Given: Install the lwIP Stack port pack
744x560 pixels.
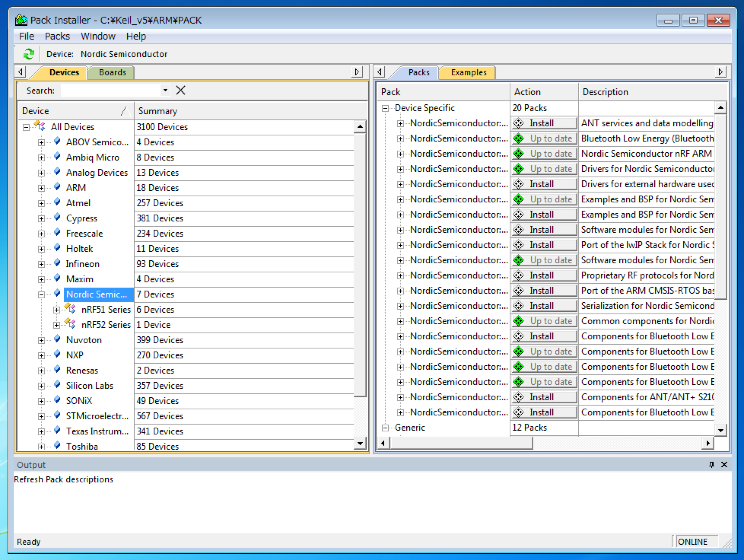Looking at the screenshot, I should (x=544, y=245).
